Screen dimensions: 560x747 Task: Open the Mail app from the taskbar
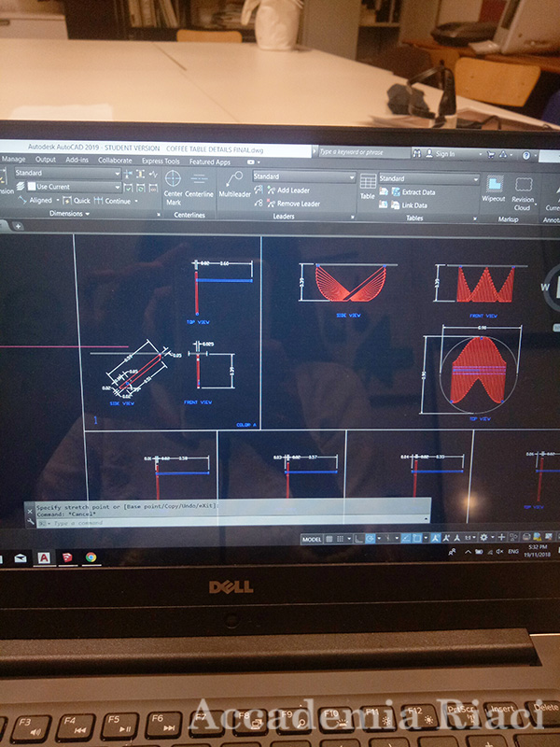[x=21, y=558]
